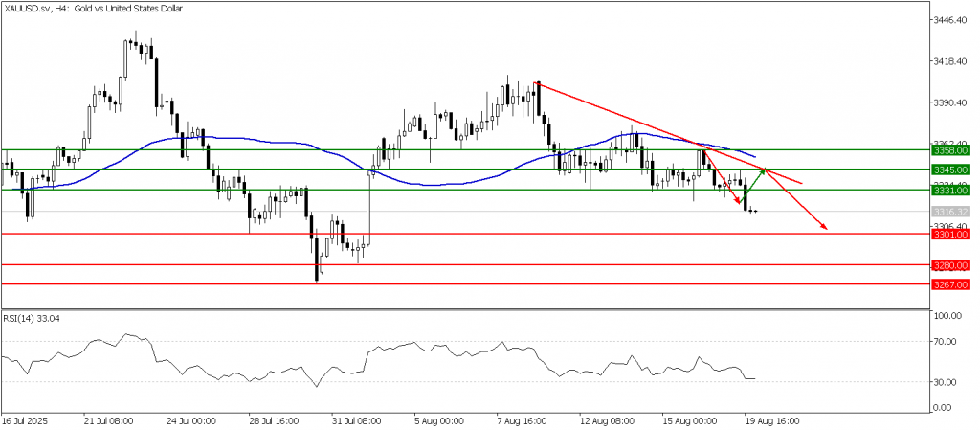
Task: Click the 3331.00 green price label
Action: coord(950,190)
